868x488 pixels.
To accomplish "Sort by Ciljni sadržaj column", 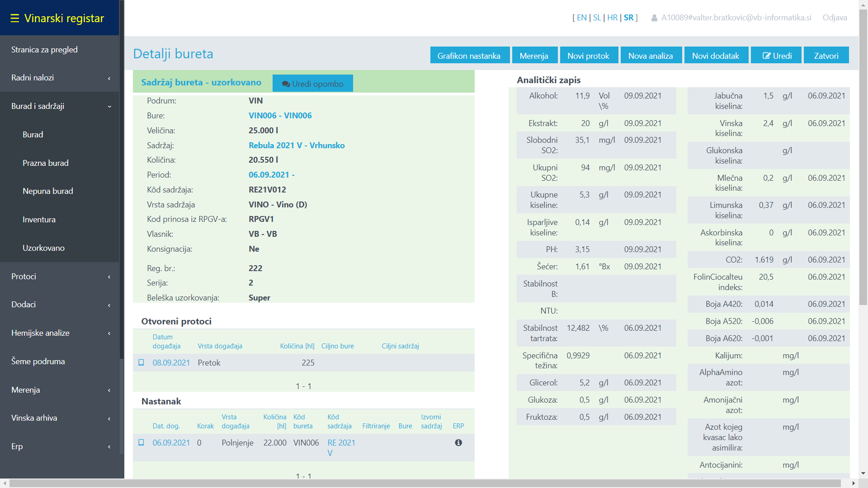I will [x=400, y=346].
